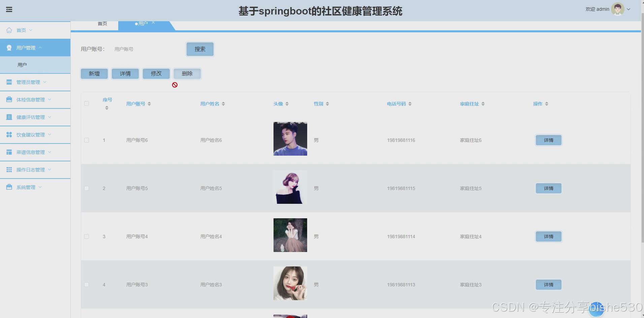644x318 pixels.
Task: Click the page vertical scrollbar
Action: (642, 128)
